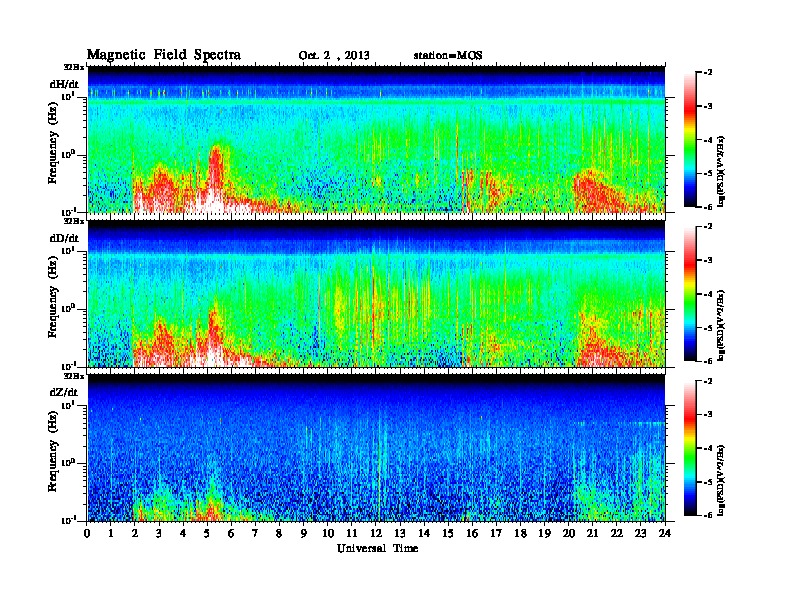
Task: Click hour 12 on the time axis
Action: (376, 534)
